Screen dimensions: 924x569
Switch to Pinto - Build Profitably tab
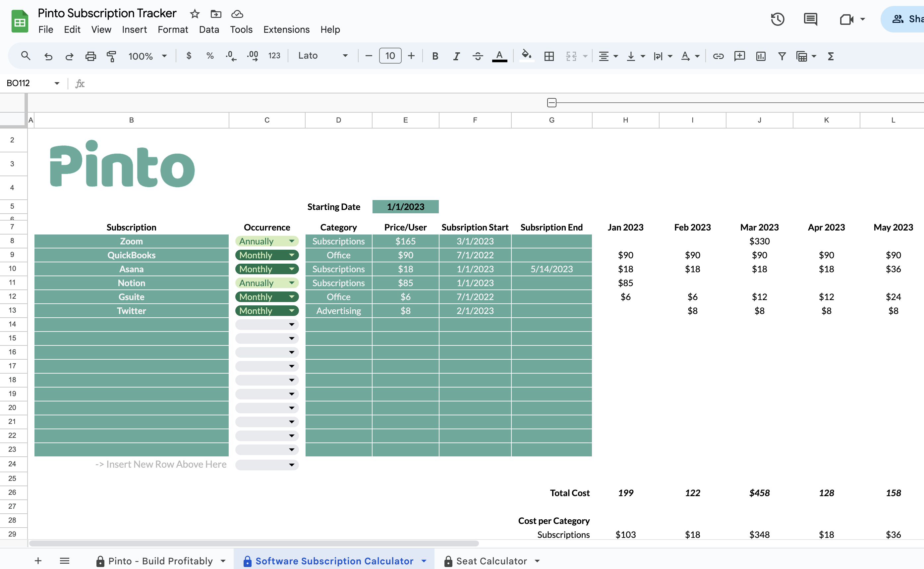pyautogui.click(x=161, y=561)
